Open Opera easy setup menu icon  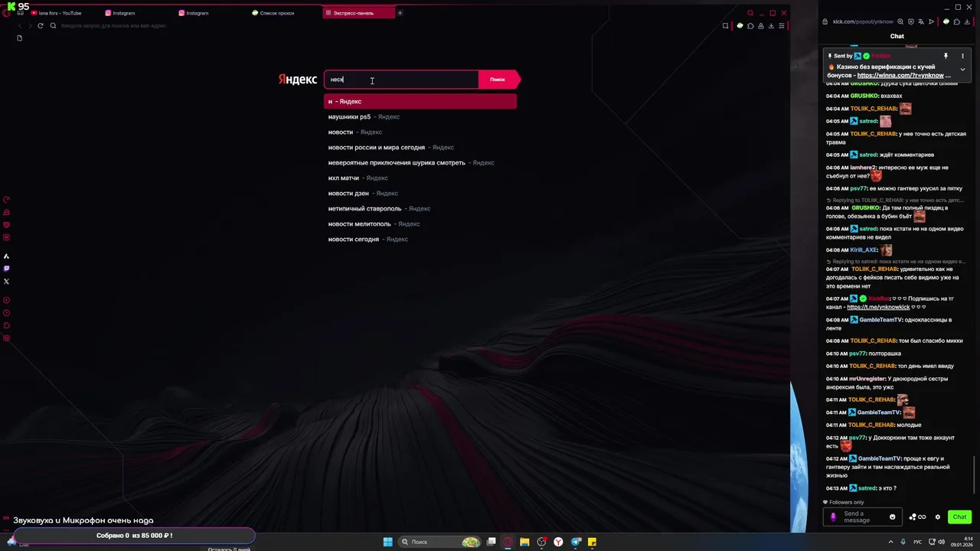[x=781, y=25]
